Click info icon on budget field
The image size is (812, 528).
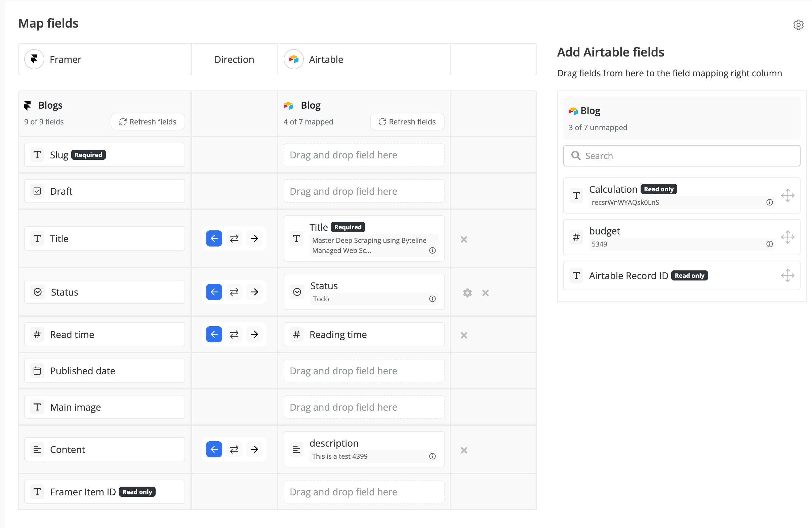tap(769, 244)
